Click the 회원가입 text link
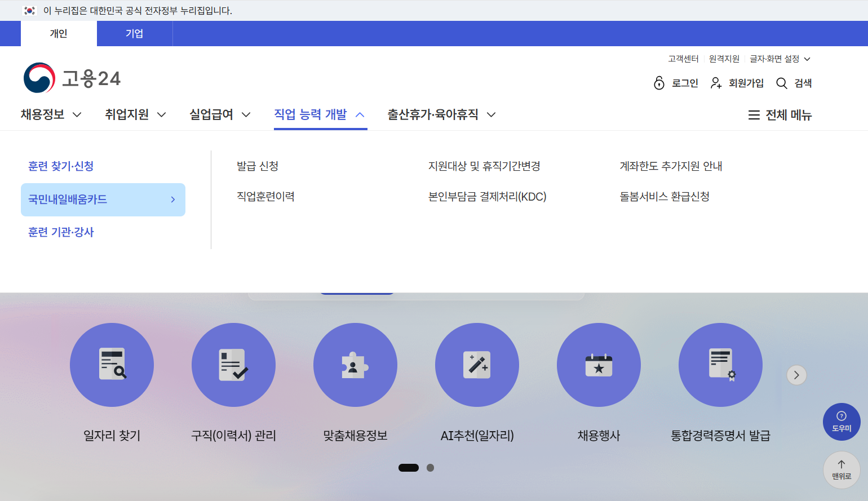Viewport: 868px width, 501px height. click(x=746, y=83)
